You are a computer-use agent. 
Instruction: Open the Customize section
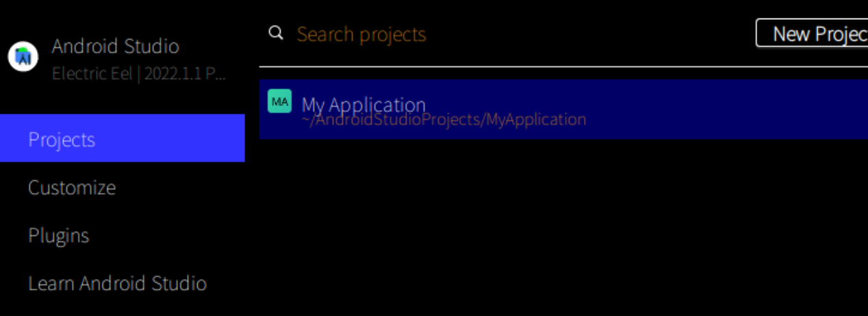click(72, 187)
